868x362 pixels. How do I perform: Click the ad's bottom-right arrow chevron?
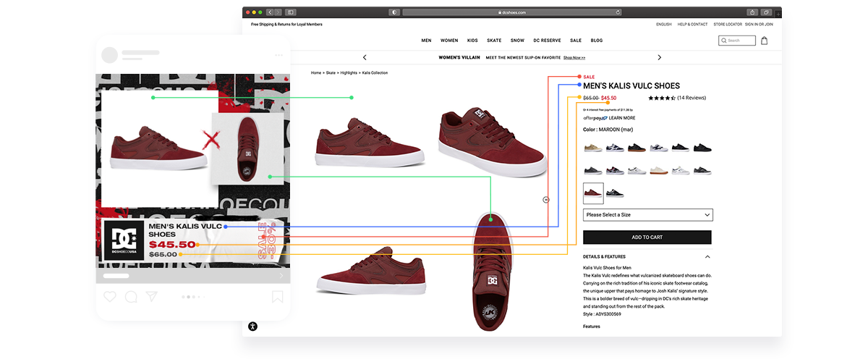(x=281, y=275)
